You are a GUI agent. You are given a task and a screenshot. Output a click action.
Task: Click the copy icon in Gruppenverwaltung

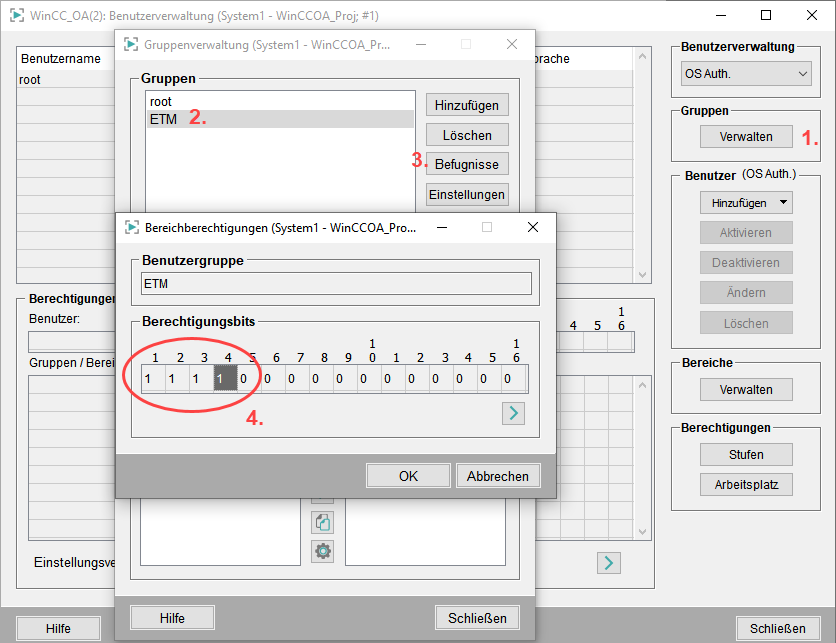coord(323,522)
